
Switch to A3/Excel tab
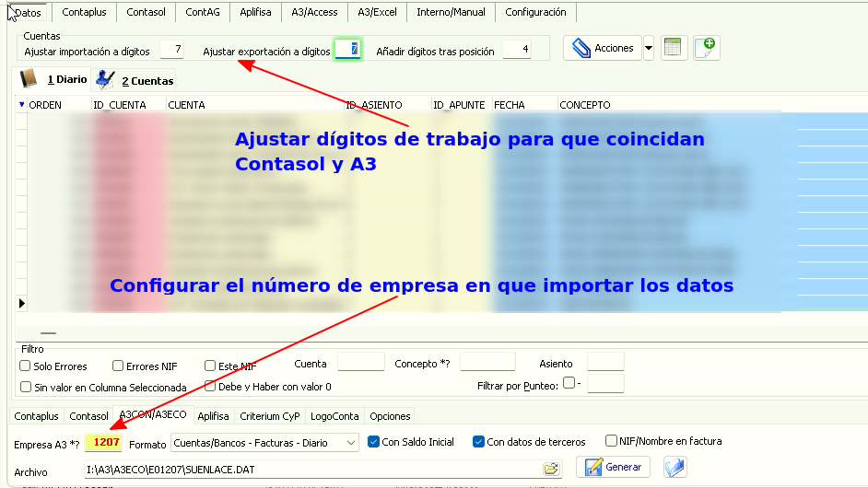coord(377,12)
